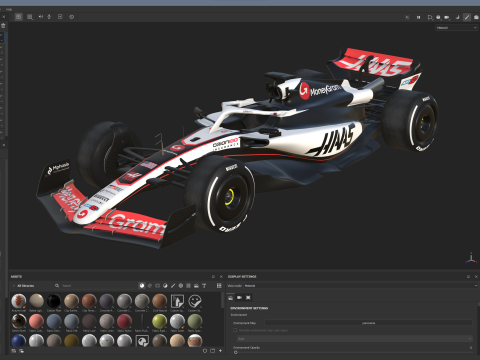Enable override environment map color space checkbox
Viewport: 480px width, 360px height.
tap(235, 330)
